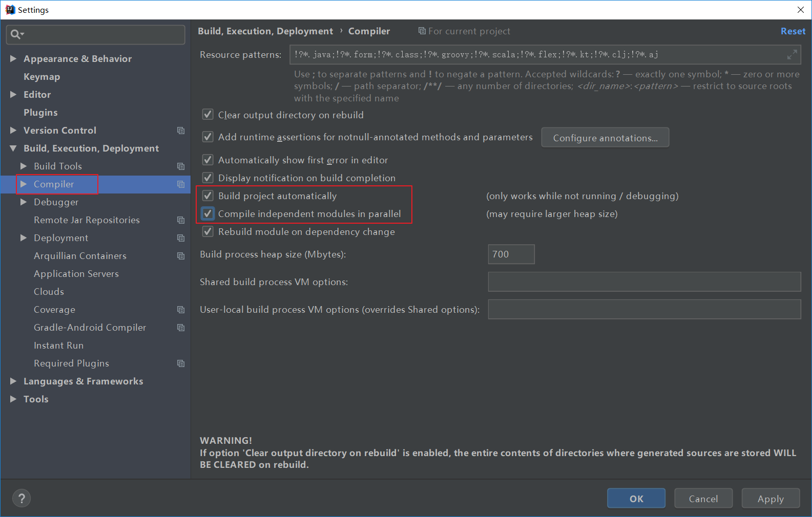The height and width of the screenshot is (517, 812).
Task: Click project-level icon beside Coverage
Action: (x=181, y=310)
